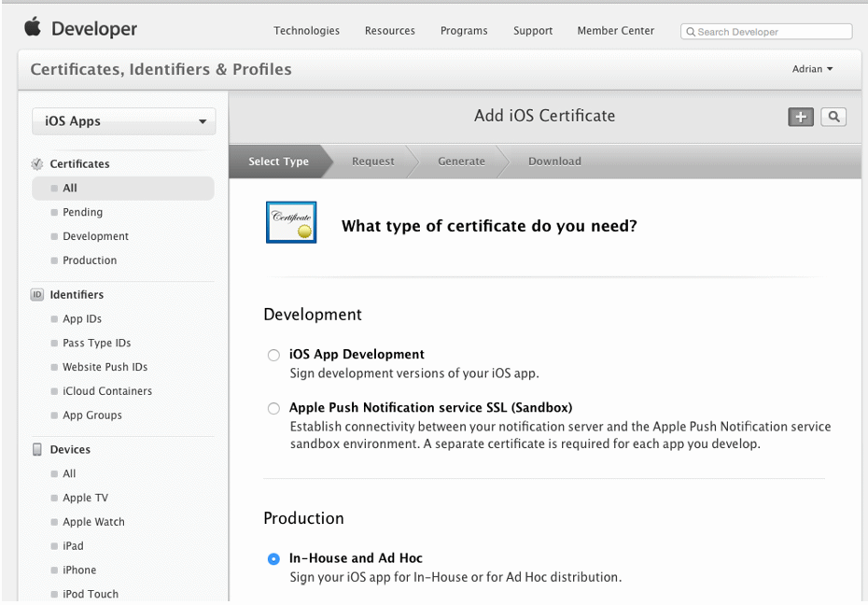Open All under Certificates

[123, 189]
